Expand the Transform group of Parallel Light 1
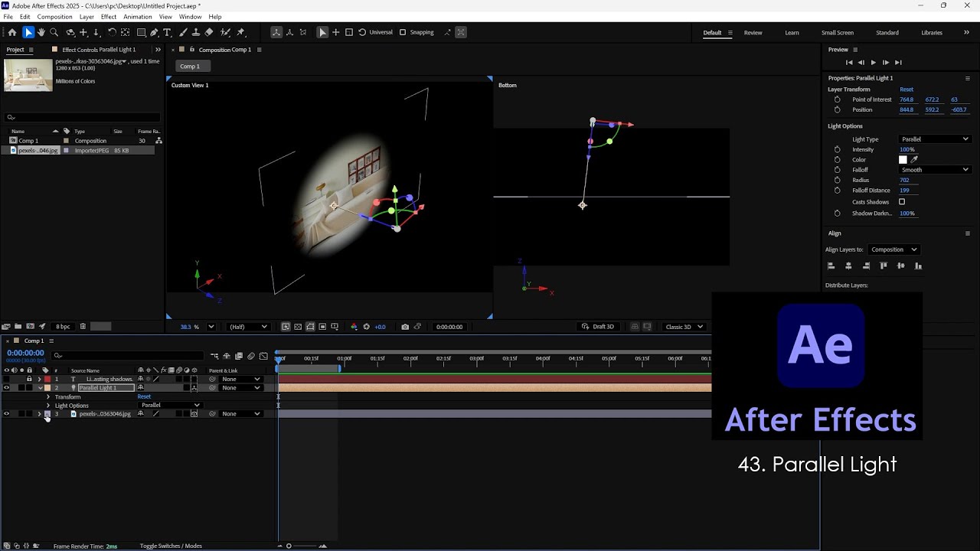The height and width of the screenshot is (551, 980). pyautogui.click(x=48, y=397)
